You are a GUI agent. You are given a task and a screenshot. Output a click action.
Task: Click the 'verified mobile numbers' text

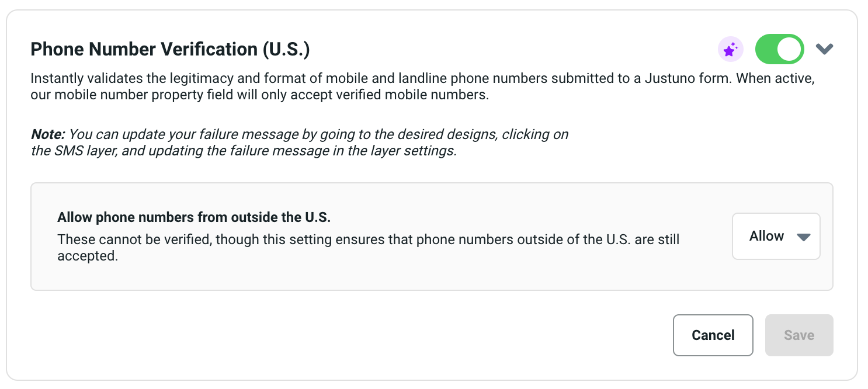[416, 94]
